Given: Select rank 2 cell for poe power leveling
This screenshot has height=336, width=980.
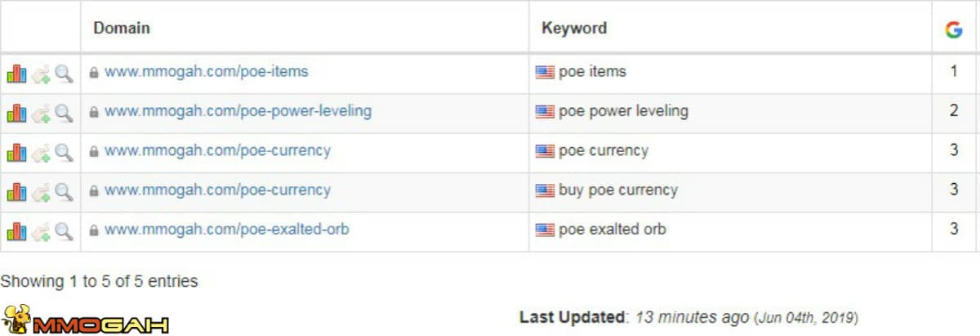Looking at the screenshot, I should click(x=954, y=110).
